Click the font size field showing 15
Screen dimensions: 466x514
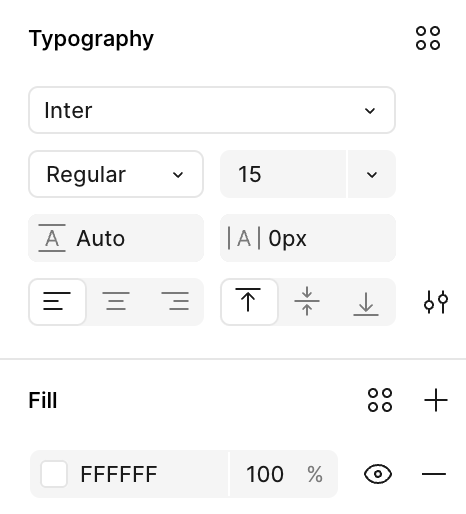pos(283,174)
